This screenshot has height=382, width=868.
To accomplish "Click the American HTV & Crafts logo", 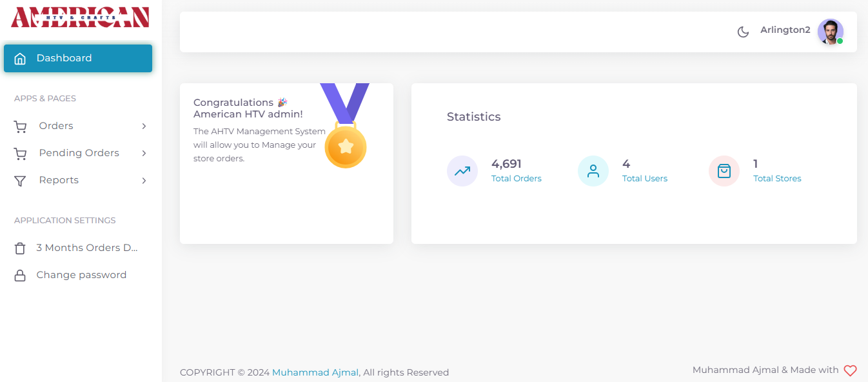I will (x=80, y=17).
